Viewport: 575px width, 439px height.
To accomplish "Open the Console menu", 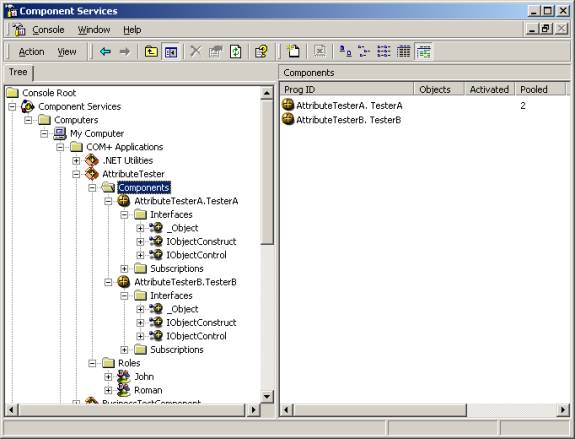I will 48,30.
